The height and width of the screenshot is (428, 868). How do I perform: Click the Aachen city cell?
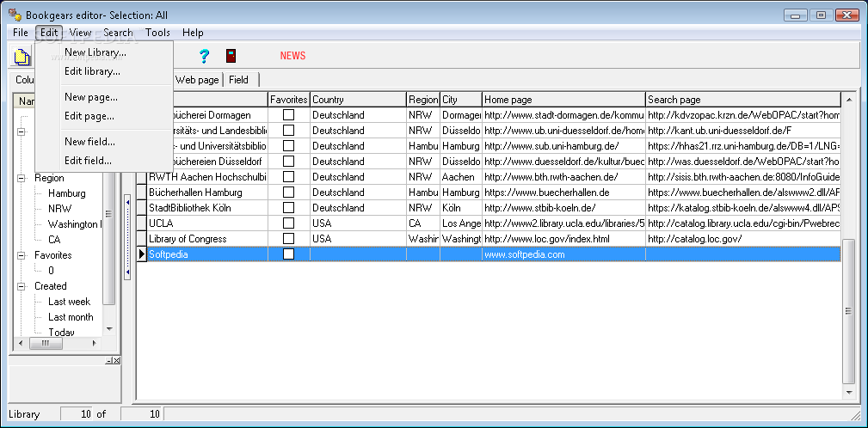point(460,177)
